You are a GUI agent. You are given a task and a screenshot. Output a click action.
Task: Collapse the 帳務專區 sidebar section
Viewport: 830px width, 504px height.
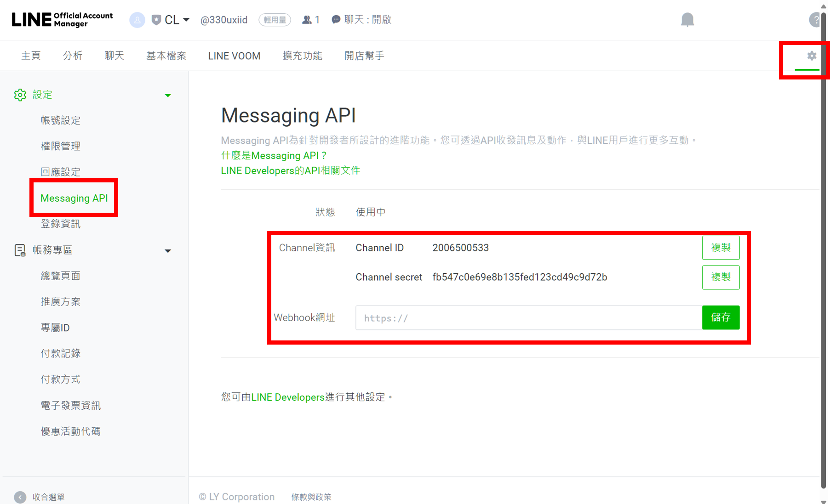click(x=168, y=251)
